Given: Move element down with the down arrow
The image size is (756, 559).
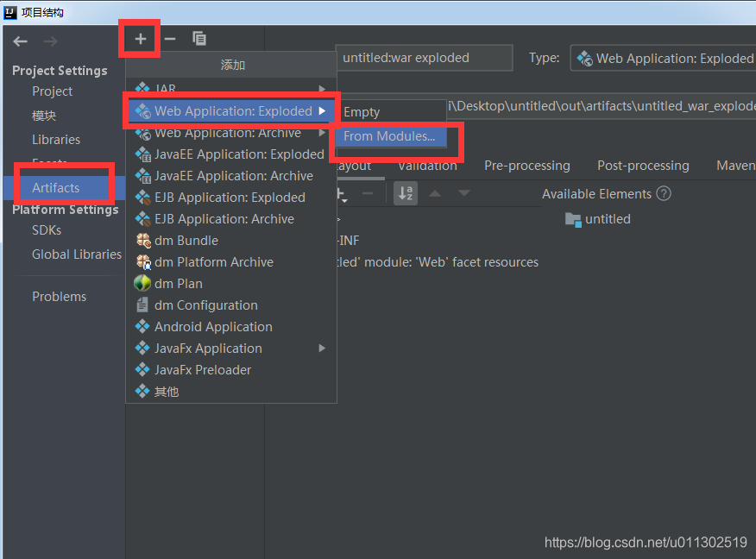Looking at the screenshot, I should (463, 194).
